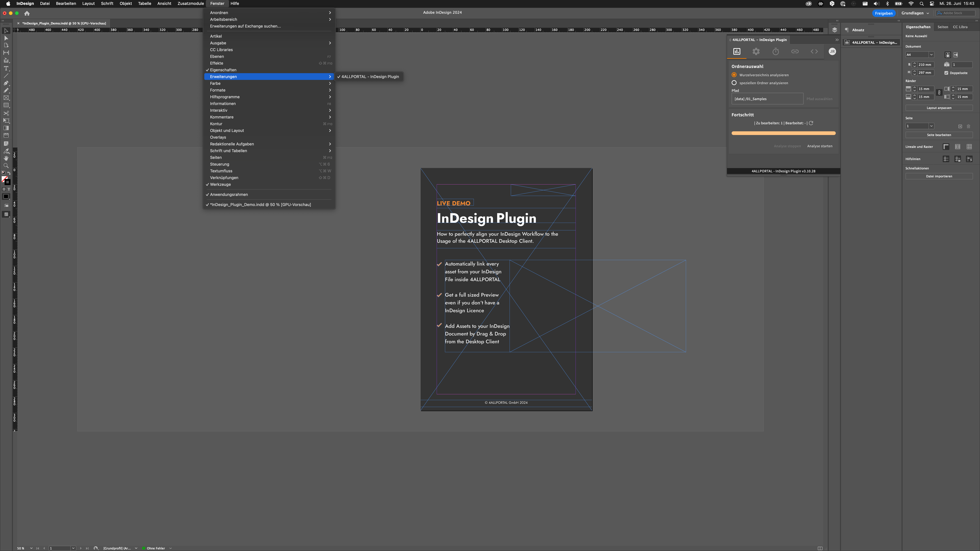
Task: Open the plugin timer stopwatch tab
Action: 775,51
